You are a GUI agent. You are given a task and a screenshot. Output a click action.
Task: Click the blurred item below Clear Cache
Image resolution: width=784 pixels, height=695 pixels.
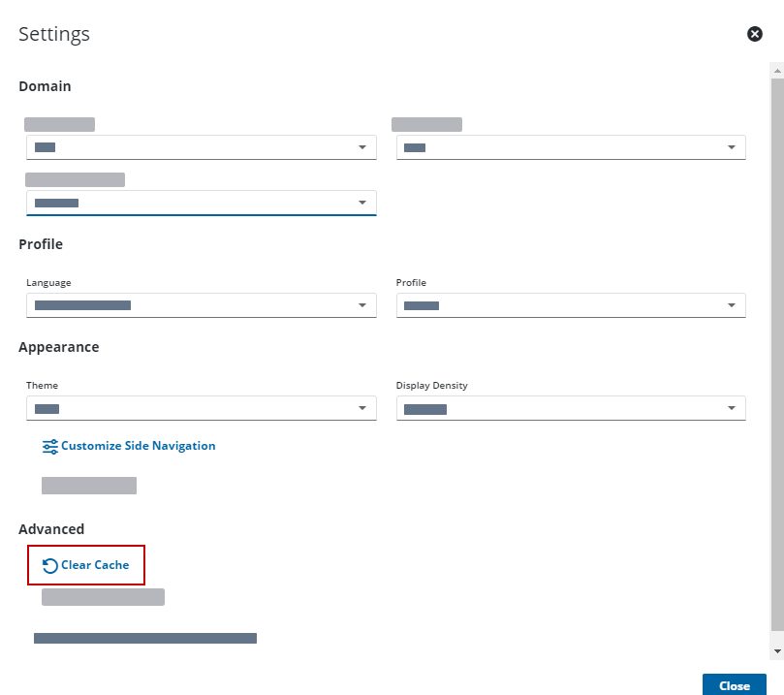[x=103, y=597]
